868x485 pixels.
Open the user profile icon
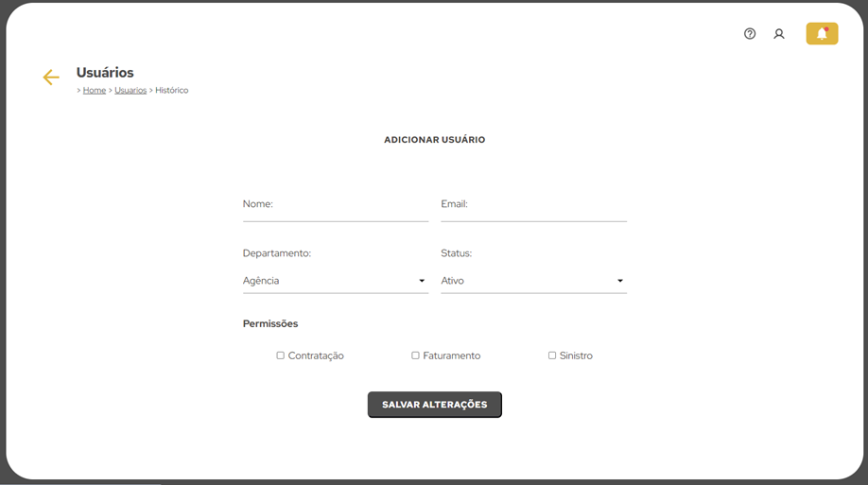[x=779, y=34]
